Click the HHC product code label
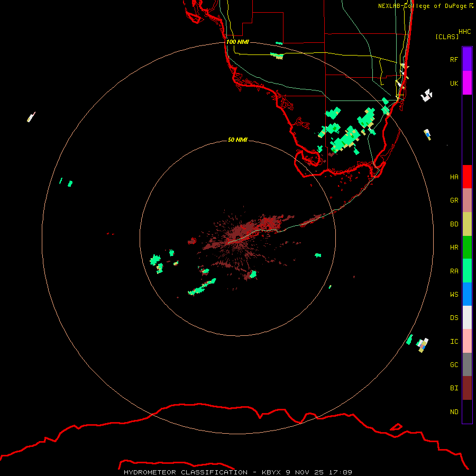This screenshot has width=476, height=476. click(464, 32)
